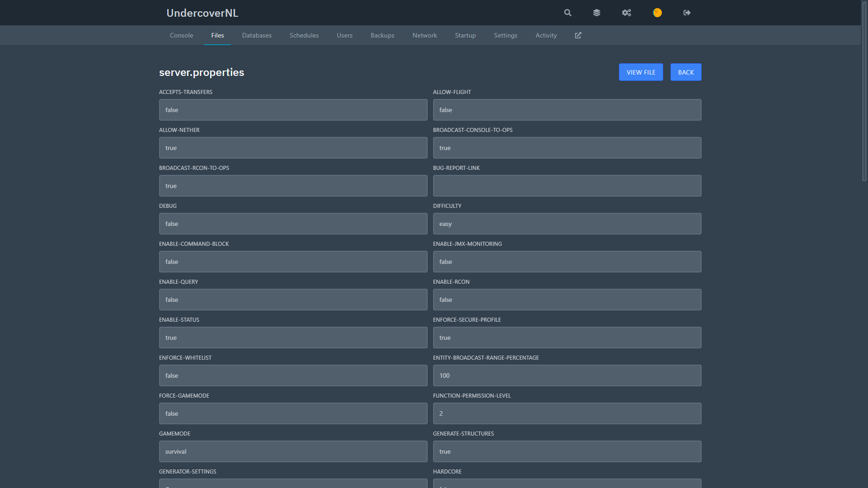Viewport: 868px width, 488px height.
Task: Open the server list via the layers icon
Action: point(596,13)
